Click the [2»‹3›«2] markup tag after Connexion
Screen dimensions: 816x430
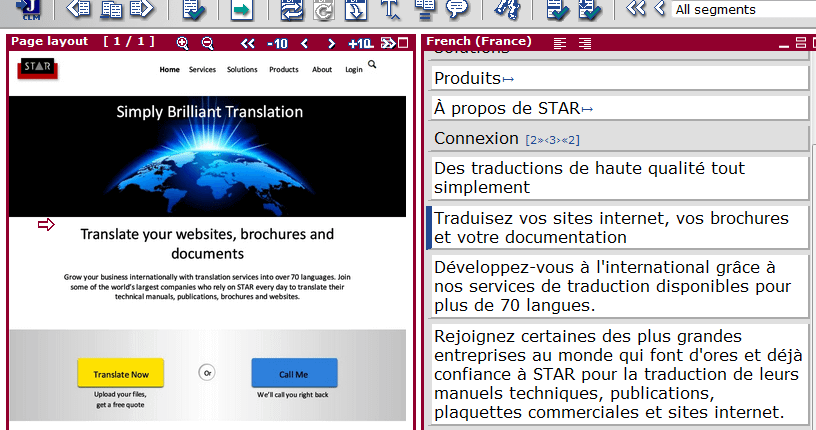coord(552,140)
